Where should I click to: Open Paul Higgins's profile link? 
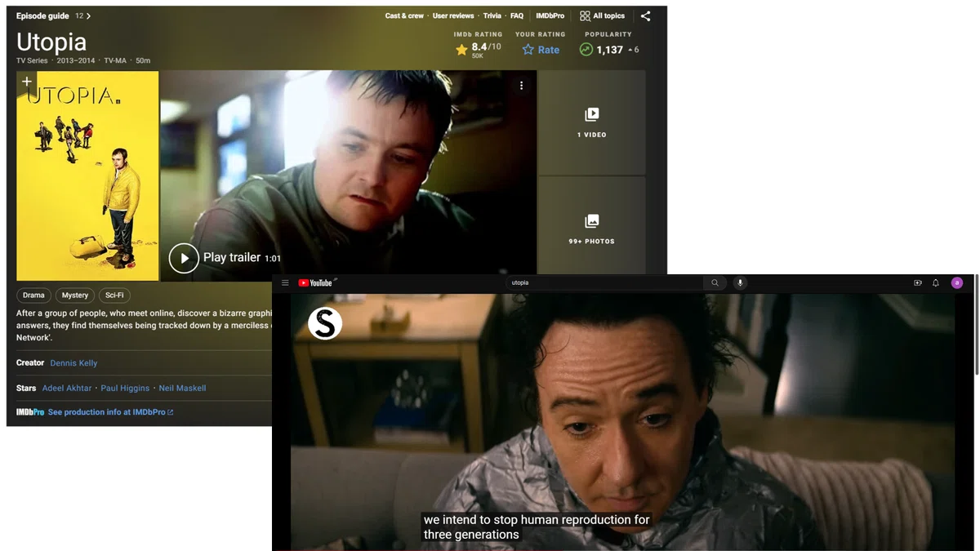coord(125,389)
